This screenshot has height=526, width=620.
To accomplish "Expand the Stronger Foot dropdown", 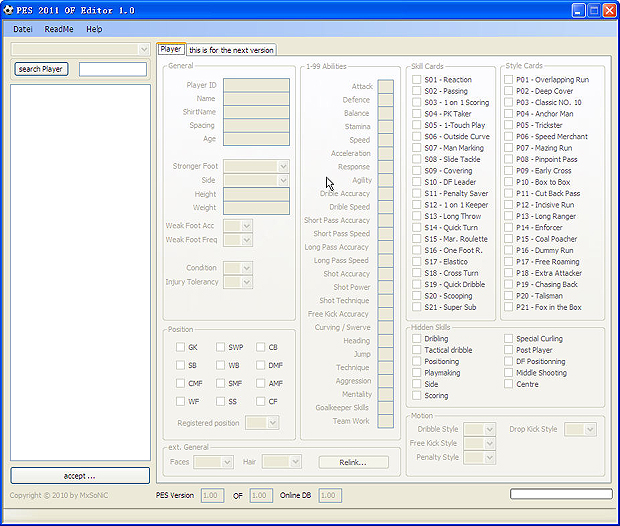I will tap(256, 166).
